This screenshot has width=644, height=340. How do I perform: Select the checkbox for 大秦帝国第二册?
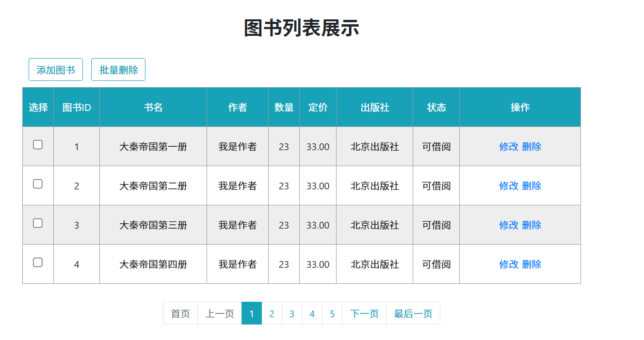click(x=38, y=184)
